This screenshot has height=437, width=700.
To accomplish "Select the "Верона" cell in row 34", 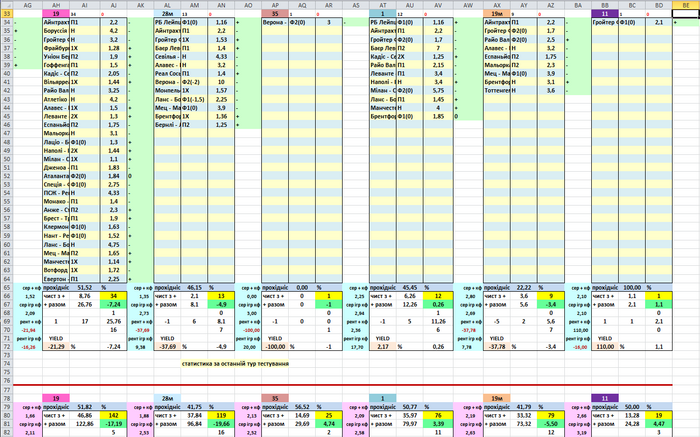I will (275, 22).
